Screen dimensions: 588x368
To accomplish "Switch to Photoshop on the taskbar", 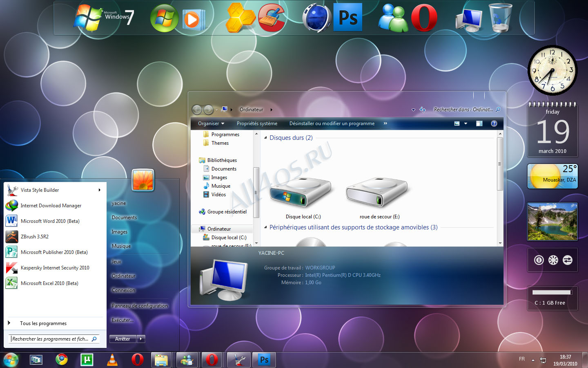I will tap(264, 360).
